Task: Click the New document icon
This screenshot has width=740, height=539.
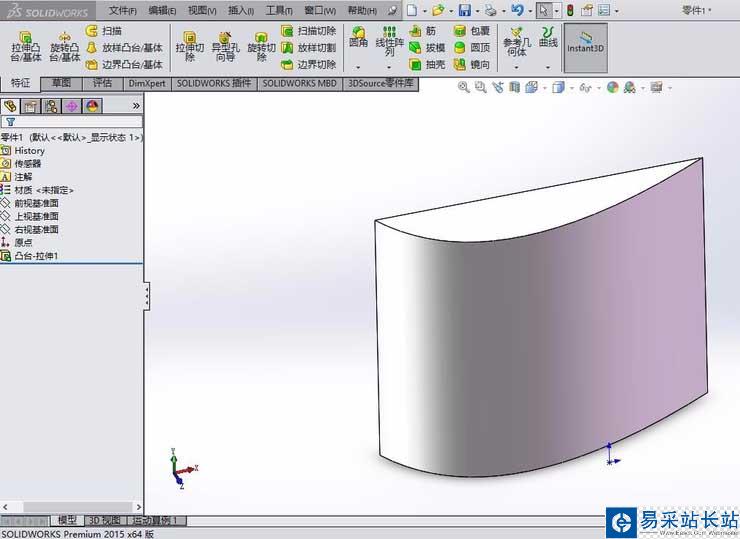Action: click(x=412, y=10)
